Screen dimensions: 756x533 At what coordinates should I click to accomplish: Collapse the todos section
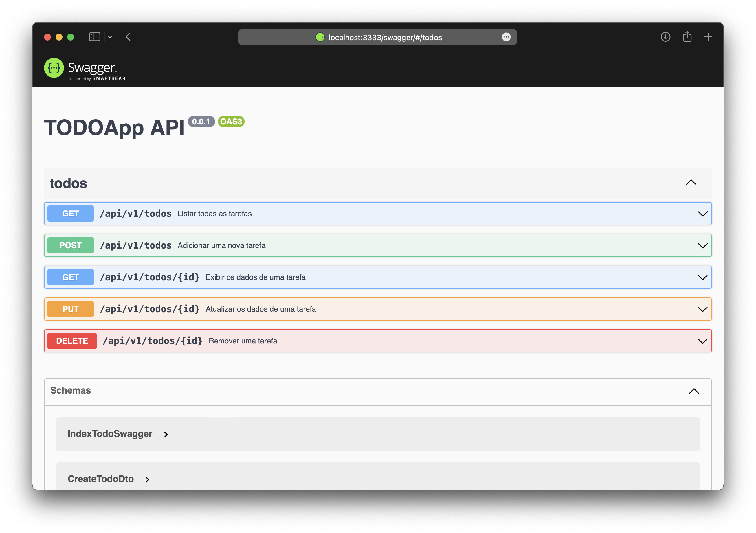click(691, 182)
